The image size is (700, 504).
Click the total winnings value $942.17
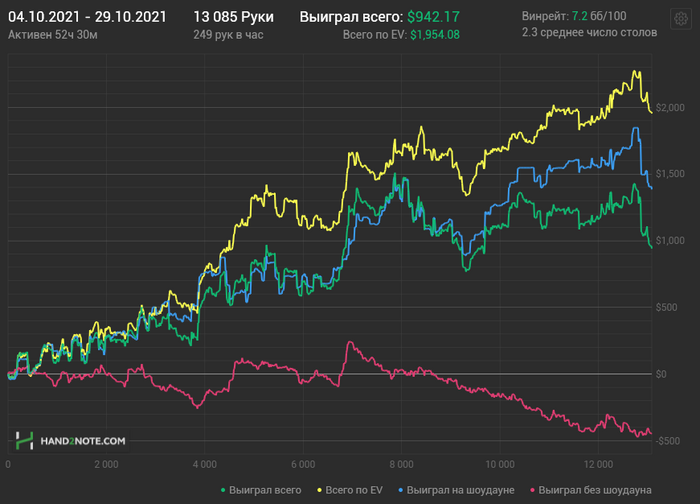(433, 17)
